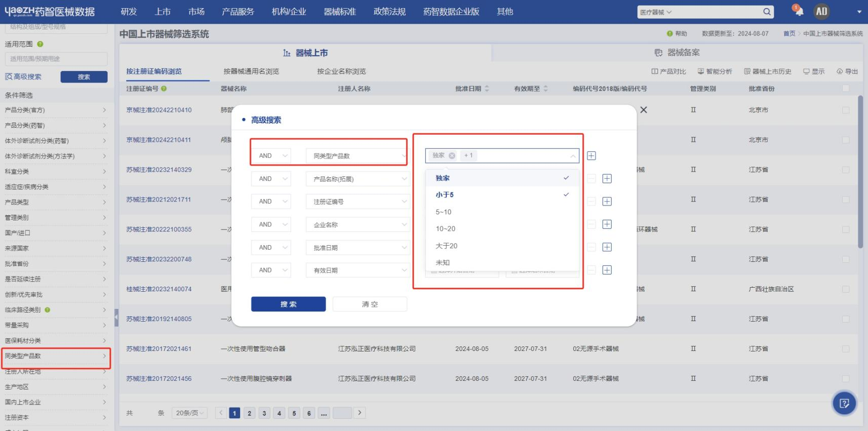Tick the checkbox for the 北京市 first row
Image resolution: width=868 pixels, height=431 pixels.
845,110
